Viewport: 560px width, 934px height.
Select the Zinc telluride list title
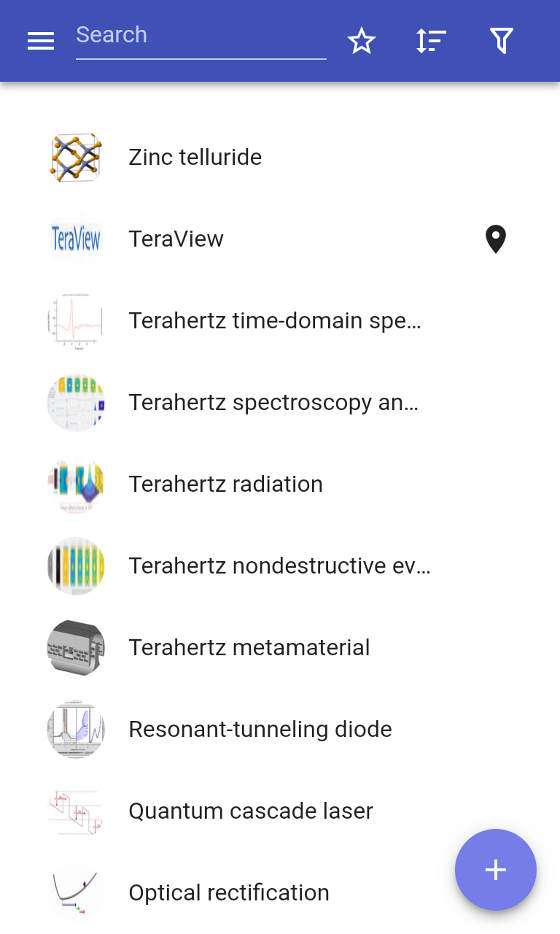point(195,158)
